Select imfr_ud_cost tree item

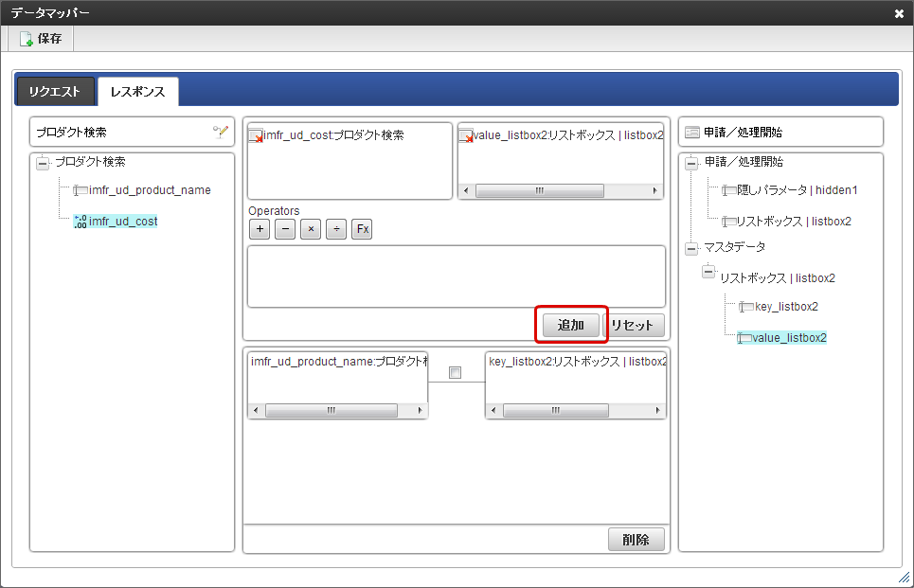click(123, 222)
